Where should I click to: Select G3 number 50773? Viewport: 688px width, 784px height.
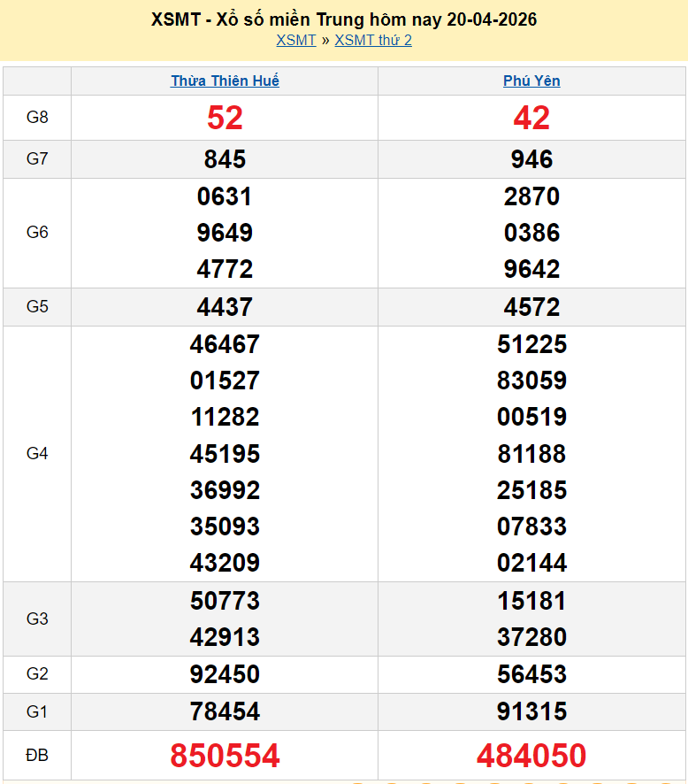tap(225, 601)
